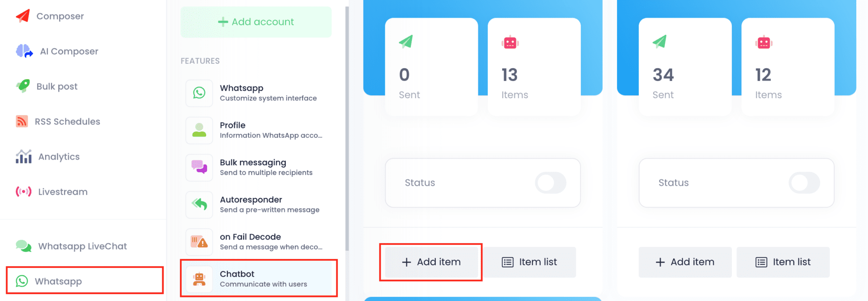Open Whatsapp LiveChat bubble icon
The width and height of the screenshot is (868, 301).
24,246
